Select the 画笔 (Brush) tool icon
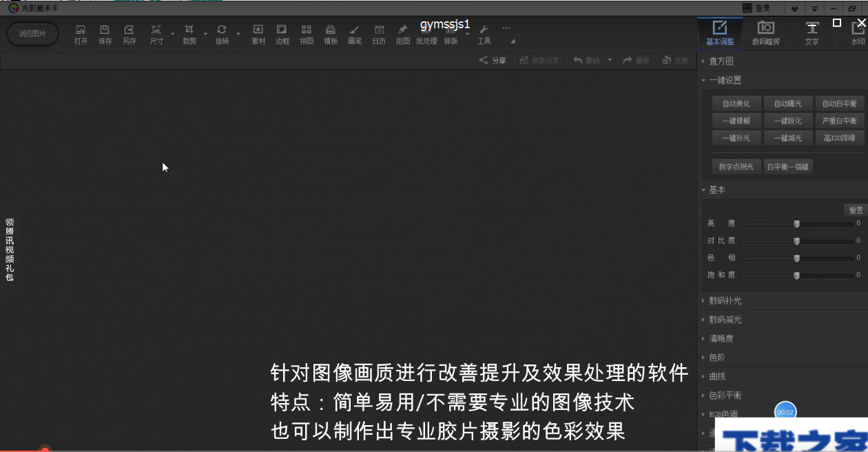This screenshot has width=868, height=452. click(354, 31)
